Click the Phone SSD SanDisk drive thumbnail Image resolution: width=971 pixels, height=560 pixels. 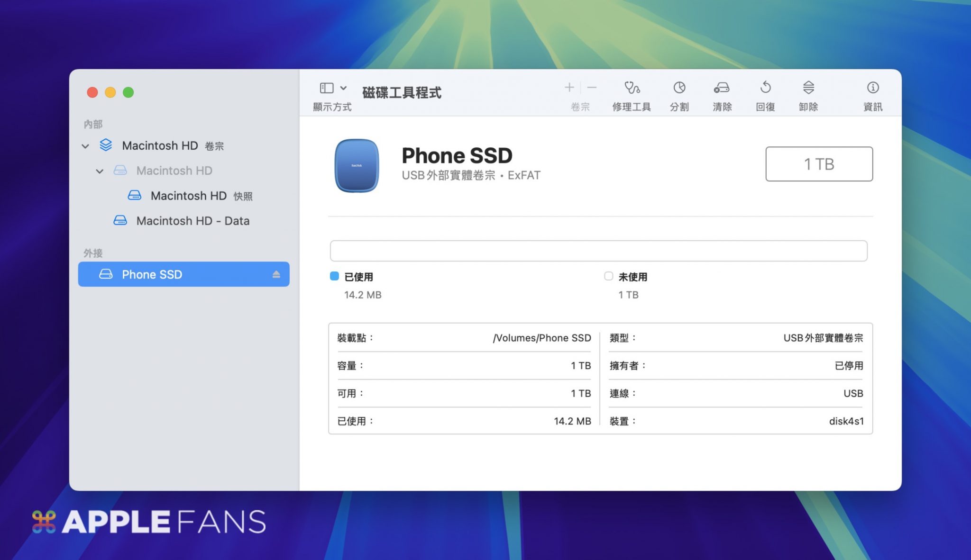[x=357, y=165]
